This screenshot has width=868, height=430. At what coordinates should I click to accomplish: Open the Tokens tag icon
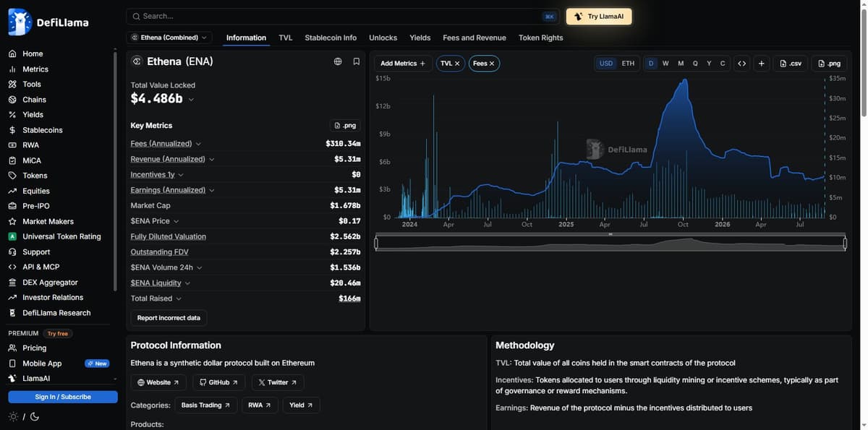coord(12,176)
